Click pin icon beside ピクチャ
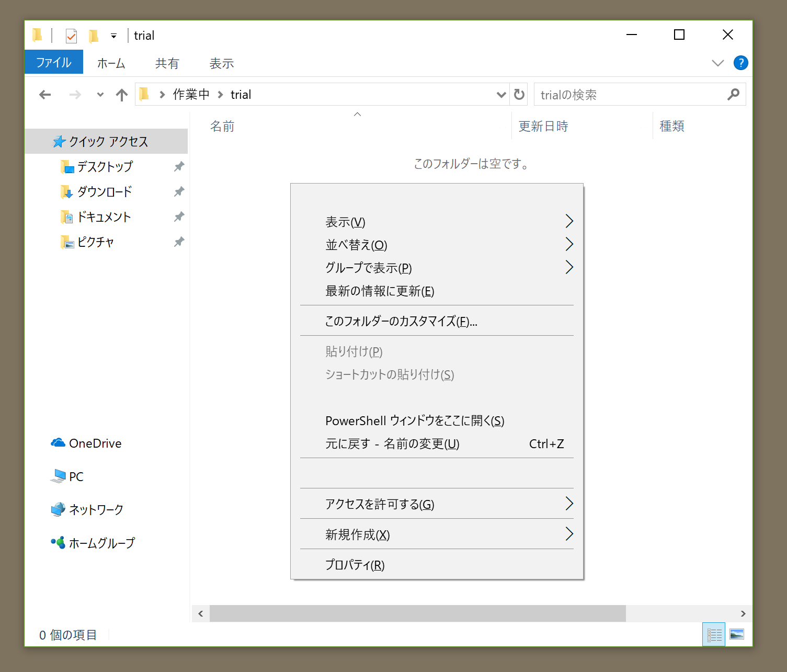Image resolution: width=787 pixels, height=672 pixels. click(x=179, y=242)
